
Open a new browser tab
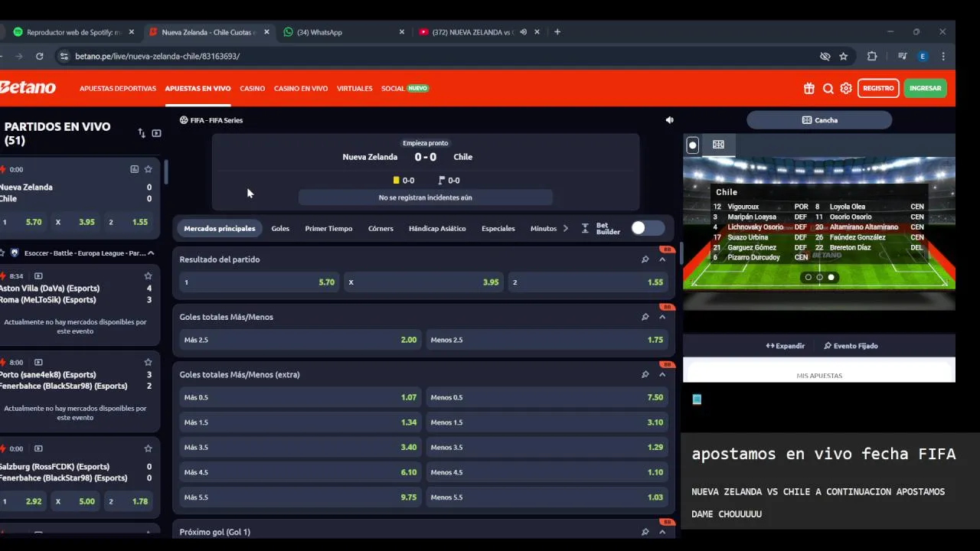point(557,32)
